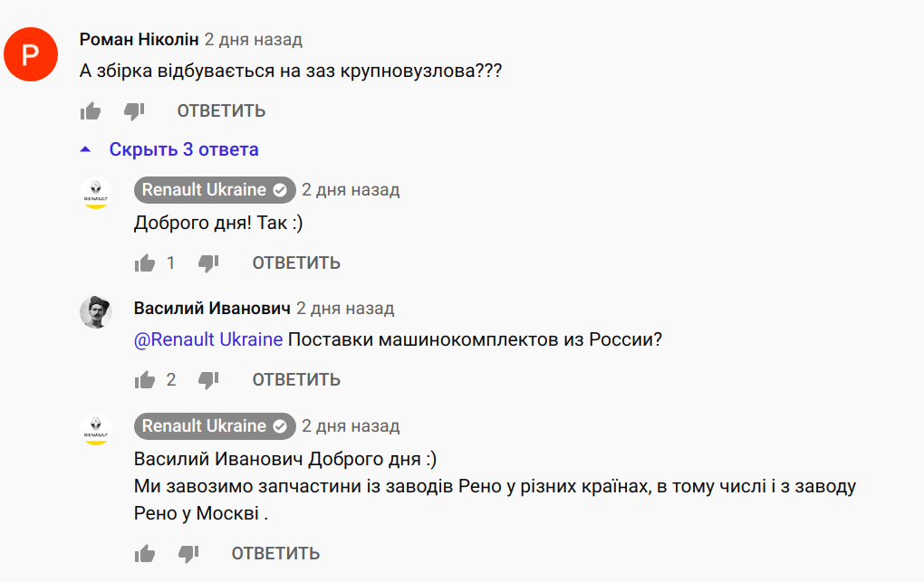
Task: Dislike Renault Ukraine's reply about Москві
Action: point(188,554)
